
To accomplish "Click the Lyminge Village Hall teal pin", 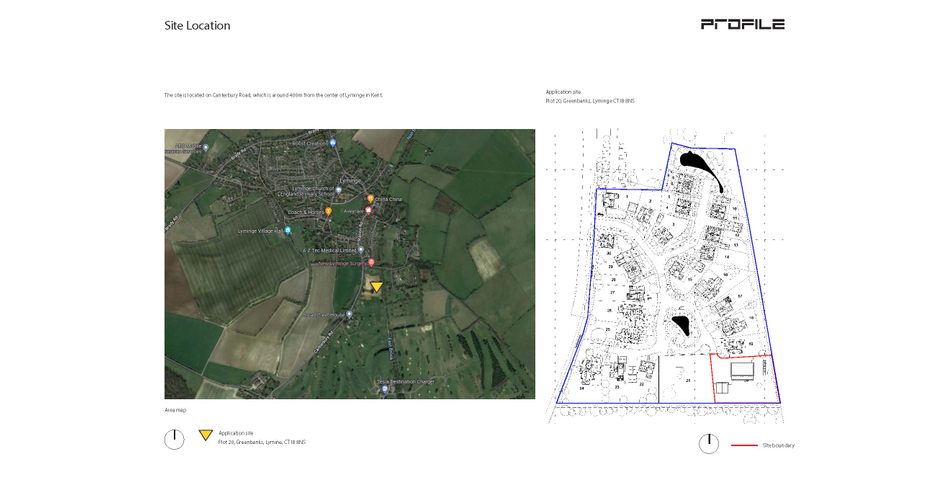I will coord(288,230).
